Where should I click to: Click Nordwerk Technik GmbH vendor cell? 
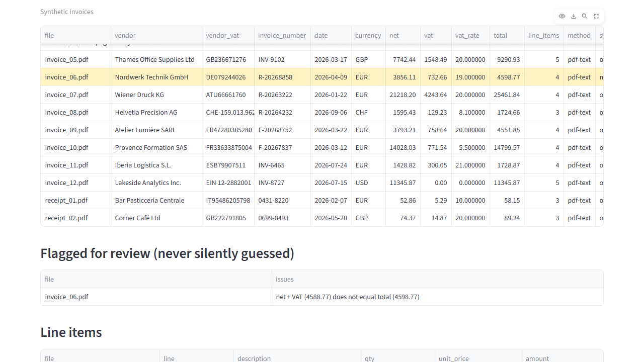156,77
